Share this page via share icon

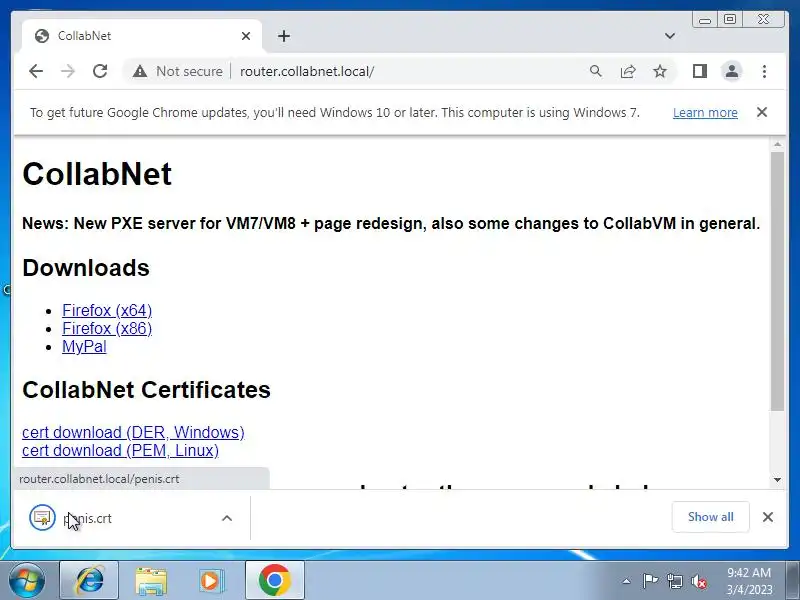pyautogui.click(x=628, y=71)
